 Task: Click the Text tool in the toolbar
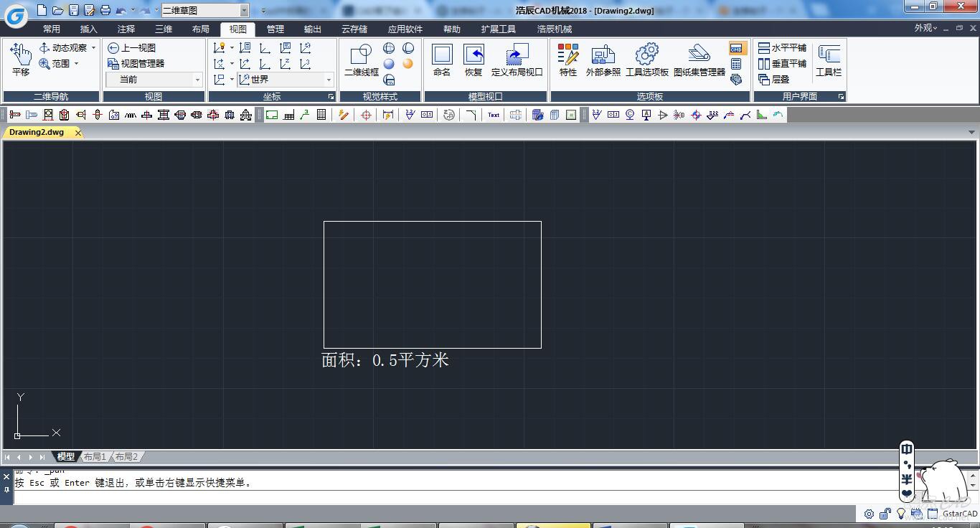coord(494,115)
